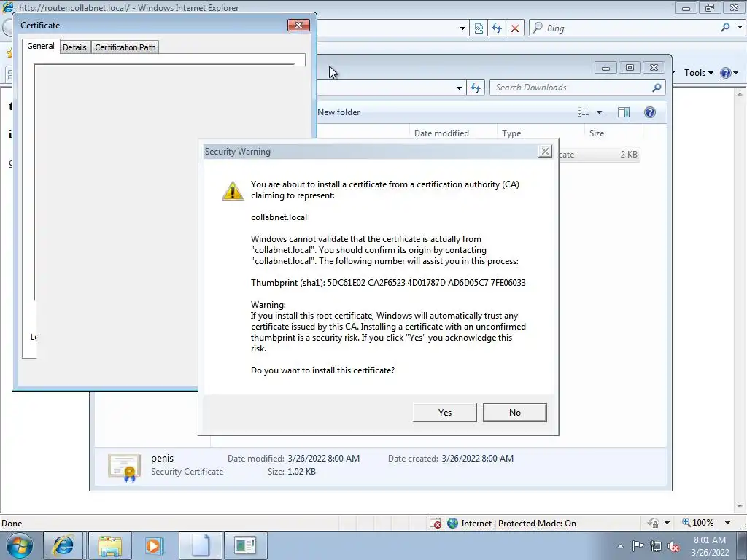Launch Windows Media Player from taskbar
The height and width of the screenshot is (560, 747).
pos(154,545)
